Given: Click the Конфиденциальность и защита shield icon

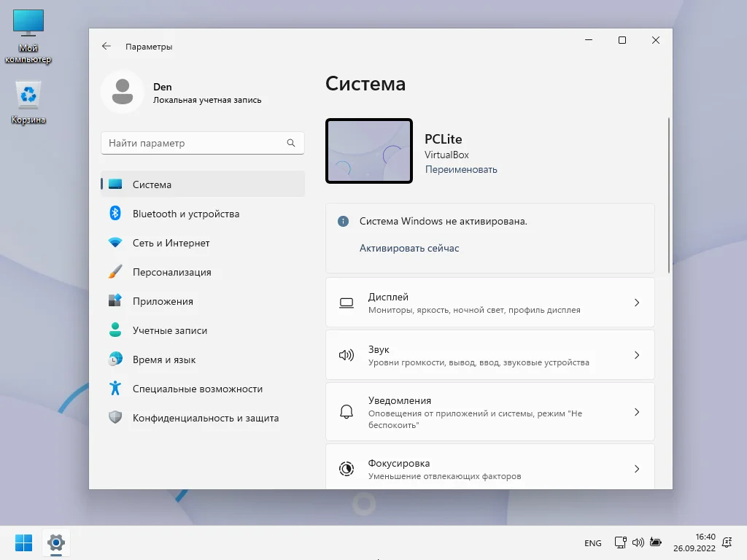Looking at the screenshot, I should click(115, 418).
